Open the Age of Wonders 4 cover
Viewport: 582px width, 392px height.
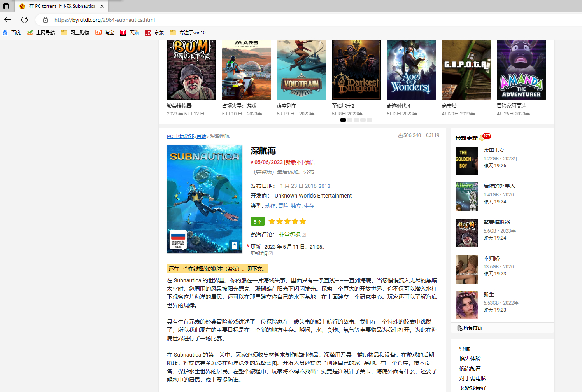pos(411,70)
